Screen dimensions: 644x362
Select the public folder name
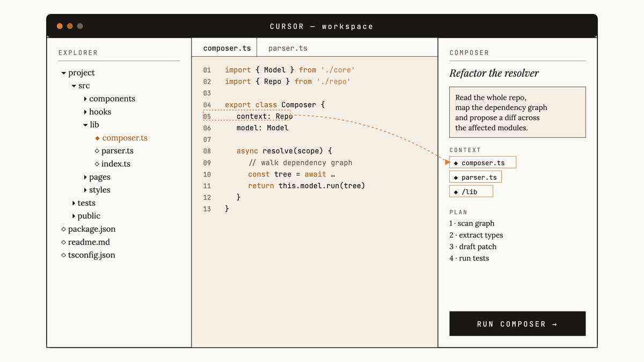tap(89, 216)
